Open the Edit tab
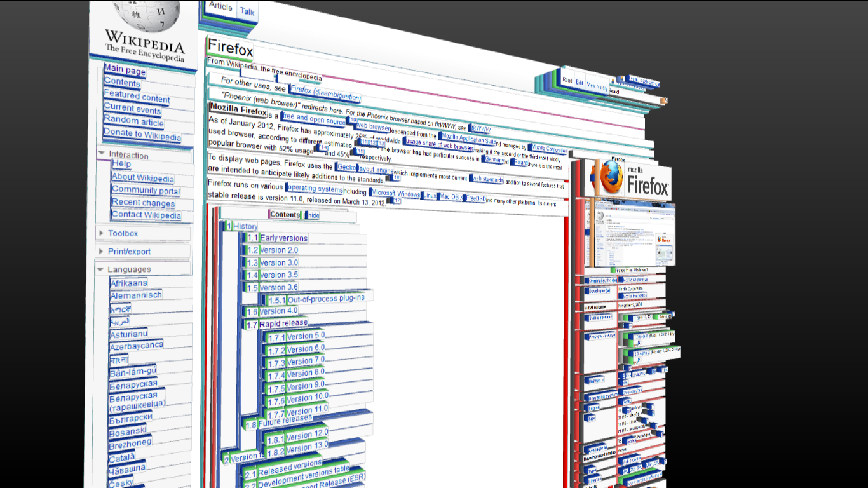This screenshot has width=868, height=488. pyautogui.click(x=580, y=83)
